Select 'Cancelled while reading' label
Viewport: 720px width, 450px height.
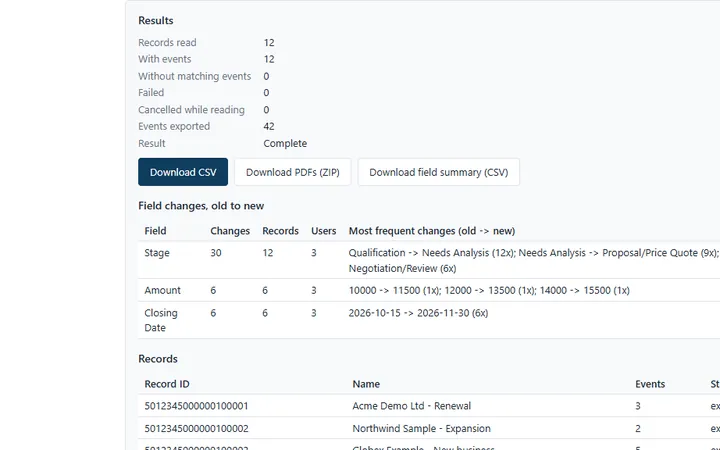(x=191, y=110)
